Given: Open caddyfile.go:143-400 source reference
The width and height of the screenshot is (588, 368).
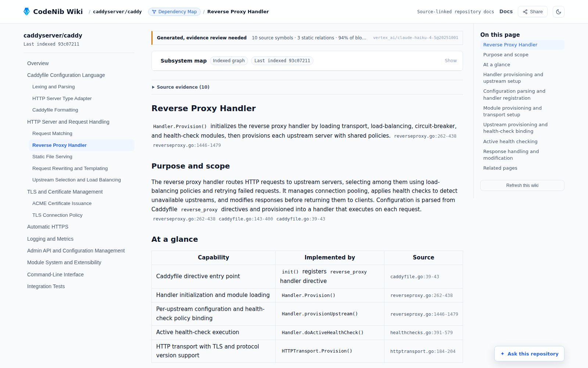Looking at the screenshot, I should 246,219.
